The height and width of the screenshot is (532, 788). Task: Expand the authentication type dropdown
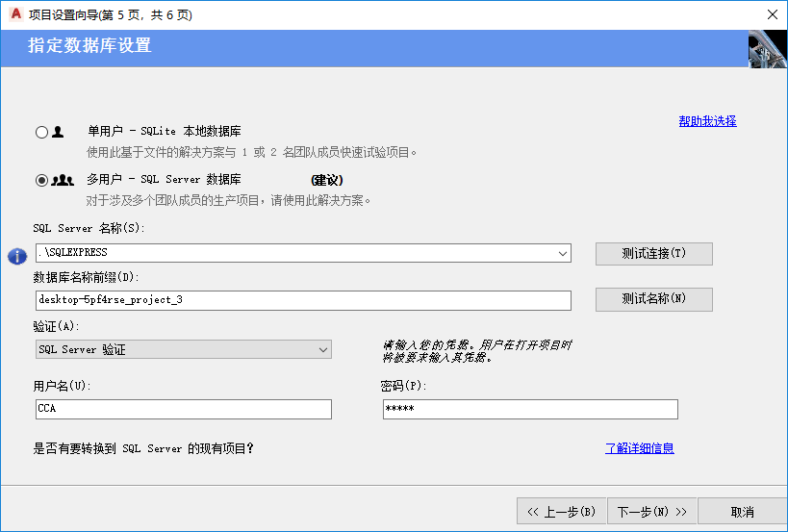(323, 349)
